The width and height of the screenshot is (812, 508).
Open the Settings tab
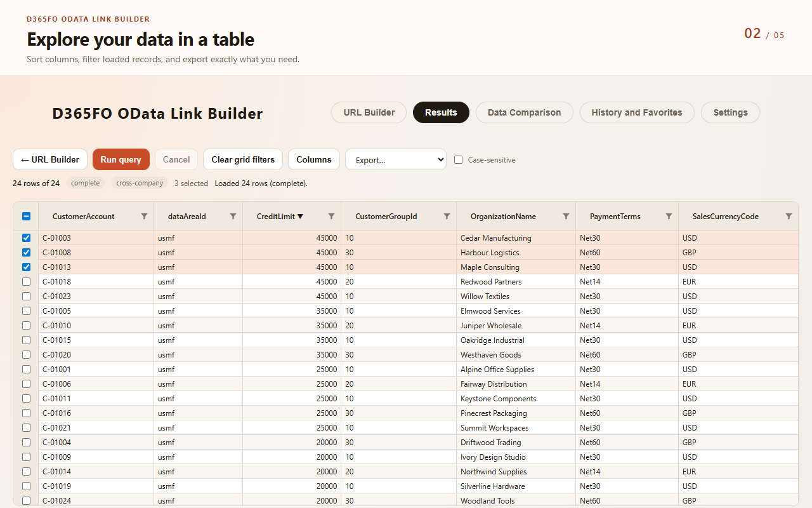pos(730,112)
